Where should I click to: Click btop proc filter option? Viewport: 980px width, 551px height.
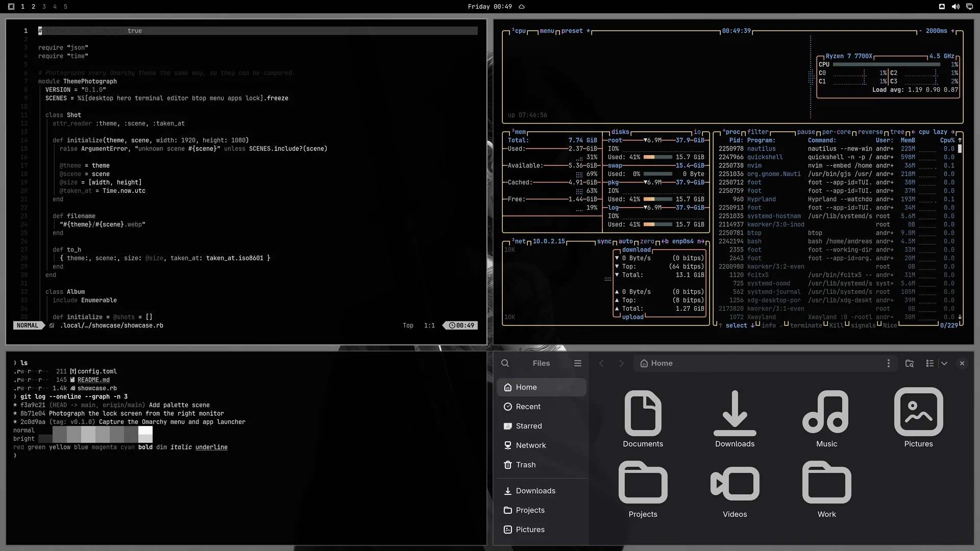(758, 132)
